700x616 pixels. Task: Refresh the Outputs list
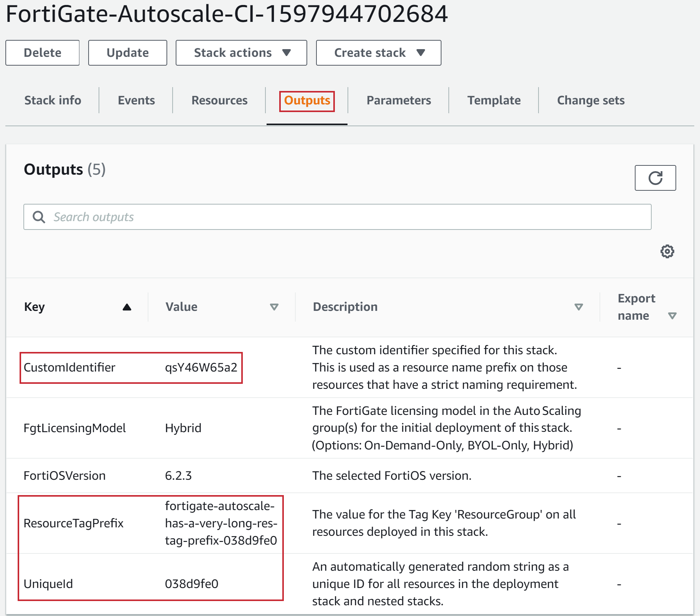point(655,178)
